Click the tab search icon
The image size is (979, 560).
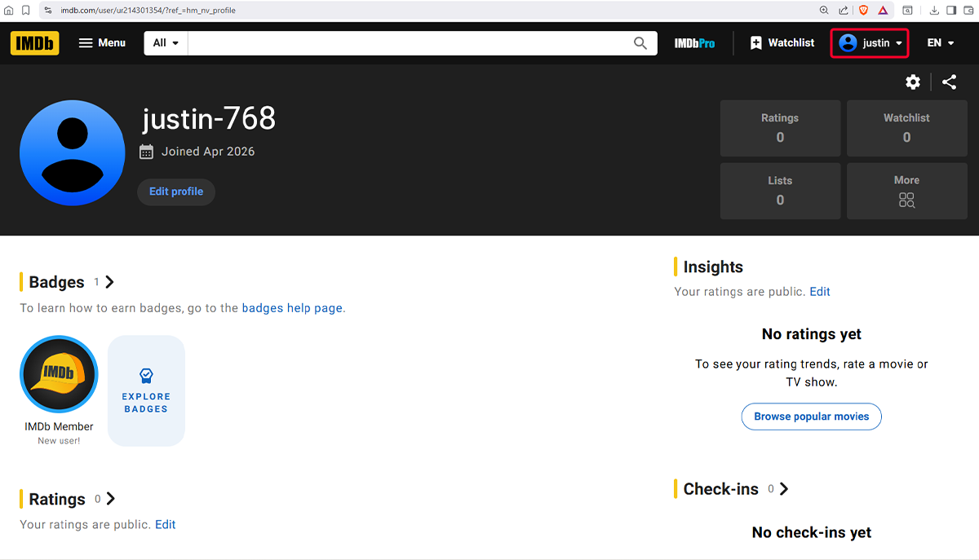pyautogui.click(x=907, y=10)
